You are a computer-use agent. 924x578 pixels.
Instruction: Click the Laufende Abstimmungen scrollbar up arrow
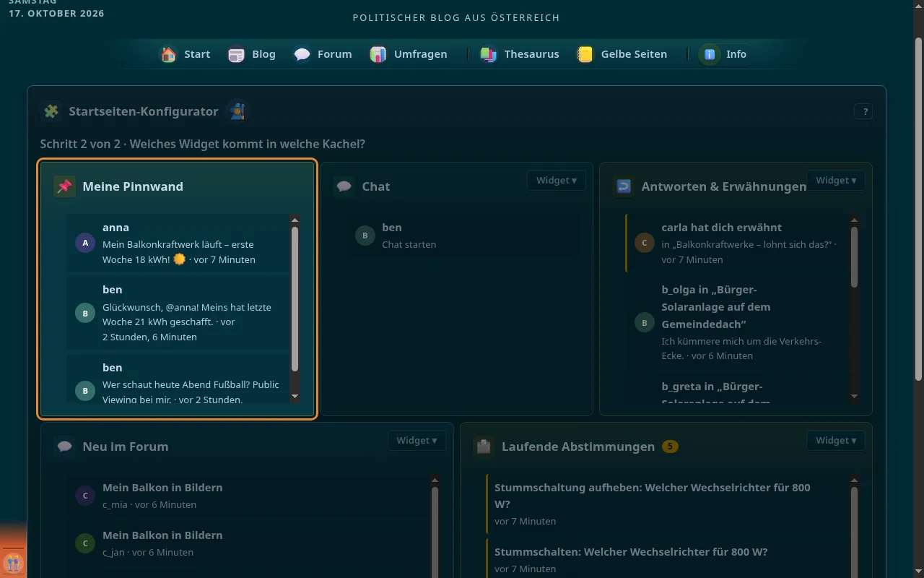(855, 480)
